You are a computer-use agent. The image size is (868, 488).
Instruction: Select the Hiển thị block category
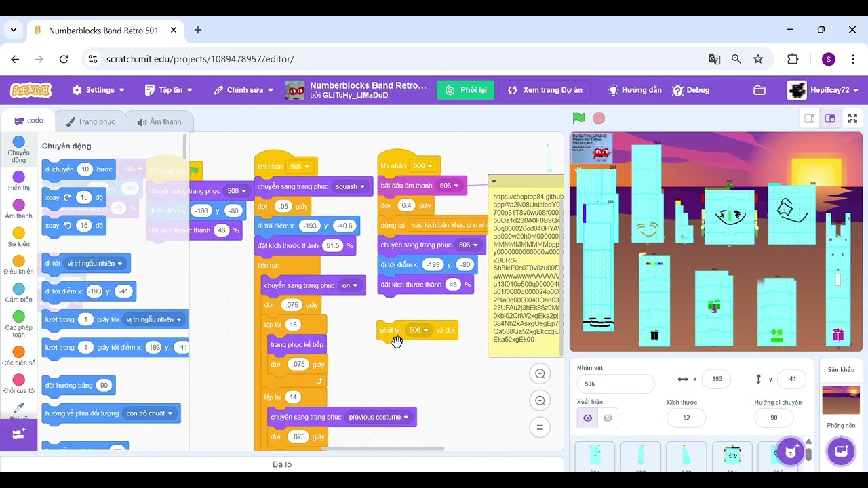click(19, 182)
